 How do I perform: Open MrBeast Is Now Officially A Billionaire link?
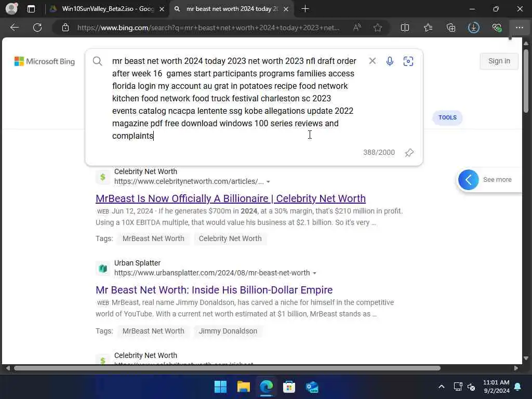231,198
